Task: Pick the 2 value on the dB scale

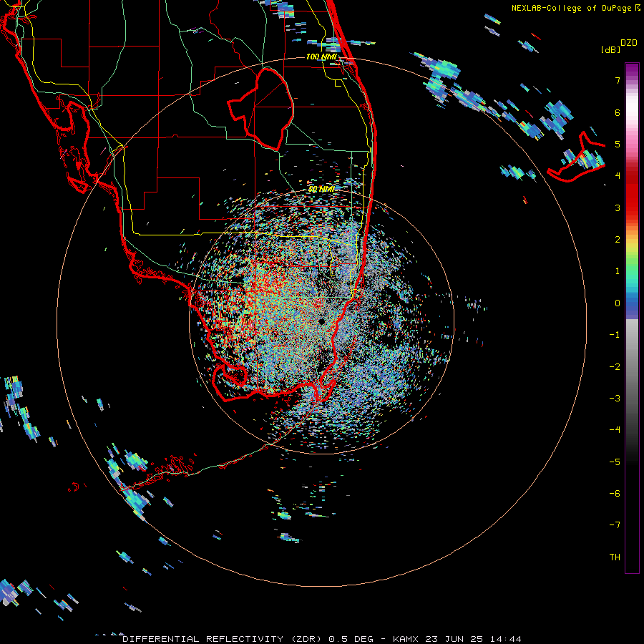Action: coord(618,240)
